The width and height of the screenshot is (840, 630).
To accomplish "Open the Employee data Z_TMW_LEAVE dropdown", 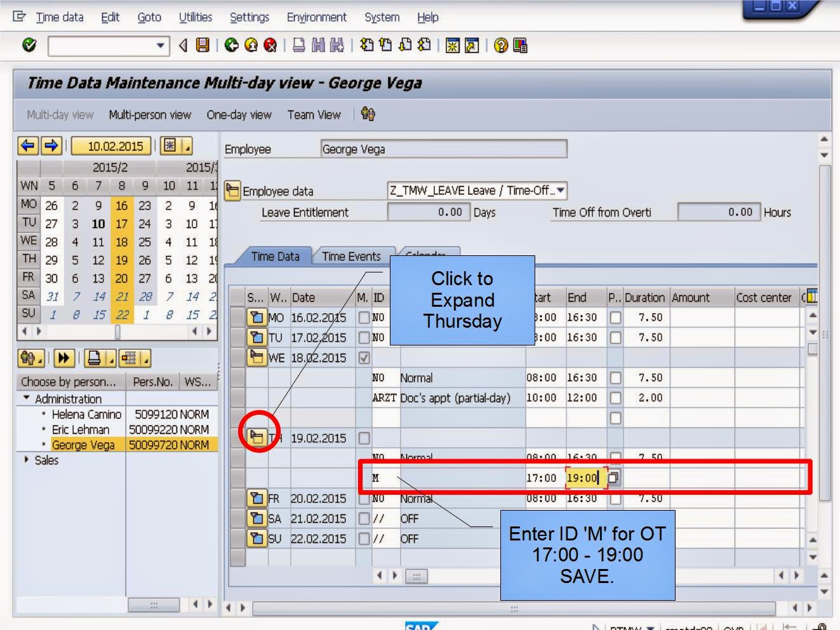I will click(x=560, y=191).
